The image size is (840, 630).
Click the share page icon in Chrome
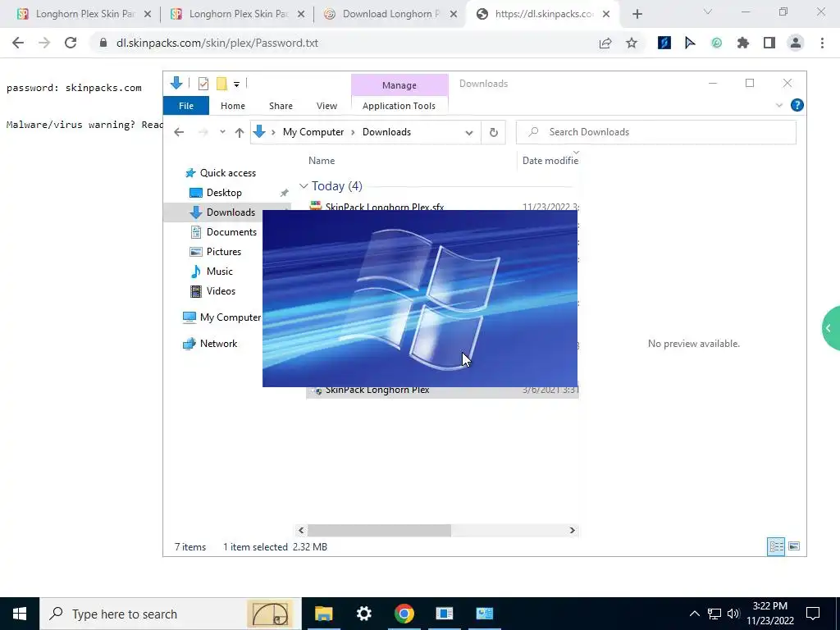pos(605,43)
